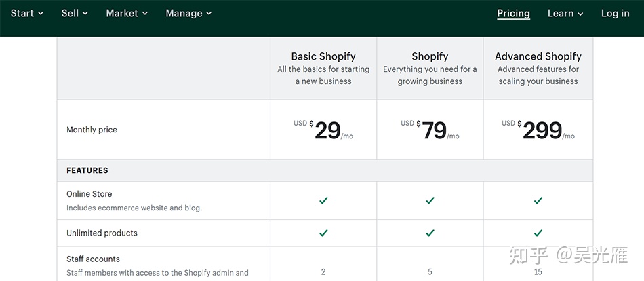Viewport: 644px width, 281px height.
Task: Go to the Pricing page link
Action: (x=513, y=14)
